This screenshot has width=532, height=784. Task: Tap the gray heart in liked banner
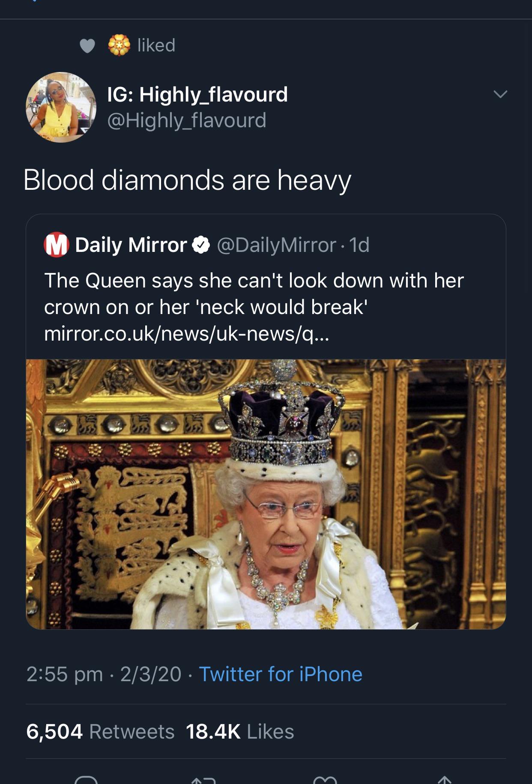[x=87, y=45]
